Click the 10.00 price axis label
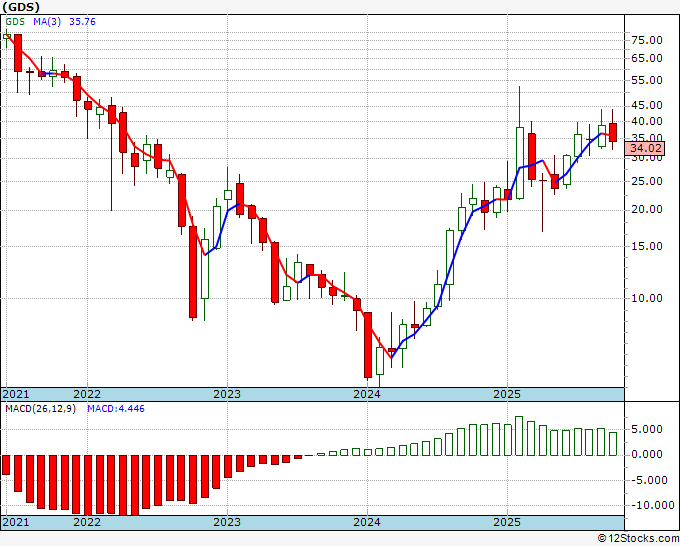Screen dimensions: 680x546 (x=647, y=298)
